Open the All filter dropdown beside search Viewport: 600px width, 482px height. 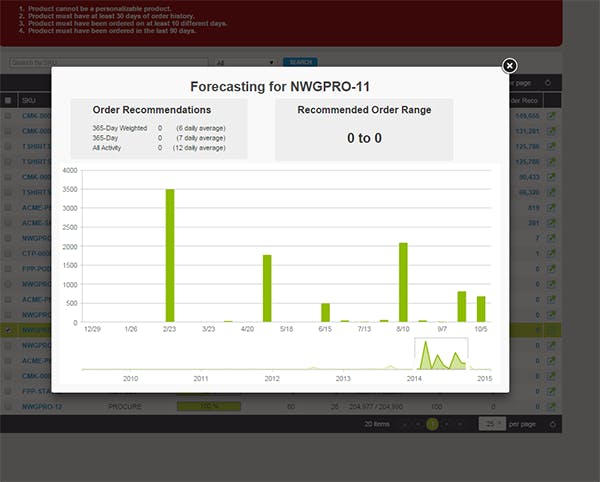(x=245, y=62)
